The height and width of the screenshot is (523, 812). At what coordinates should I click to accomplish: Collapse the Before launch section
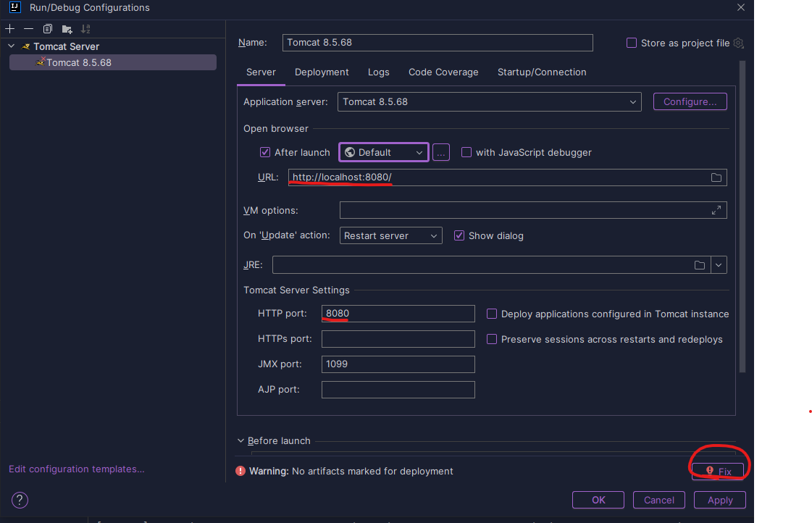(x=240, y=440)
